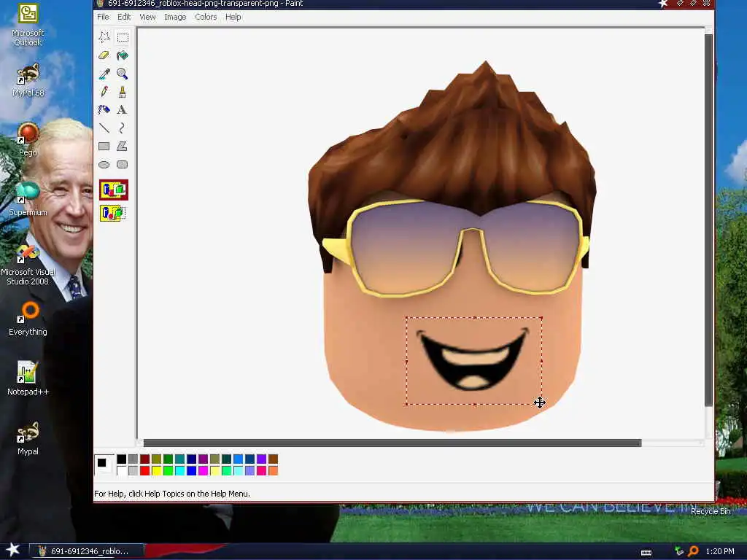Click the Recycle Bin desktop label
747x560 pixels.
coord(711,511)
